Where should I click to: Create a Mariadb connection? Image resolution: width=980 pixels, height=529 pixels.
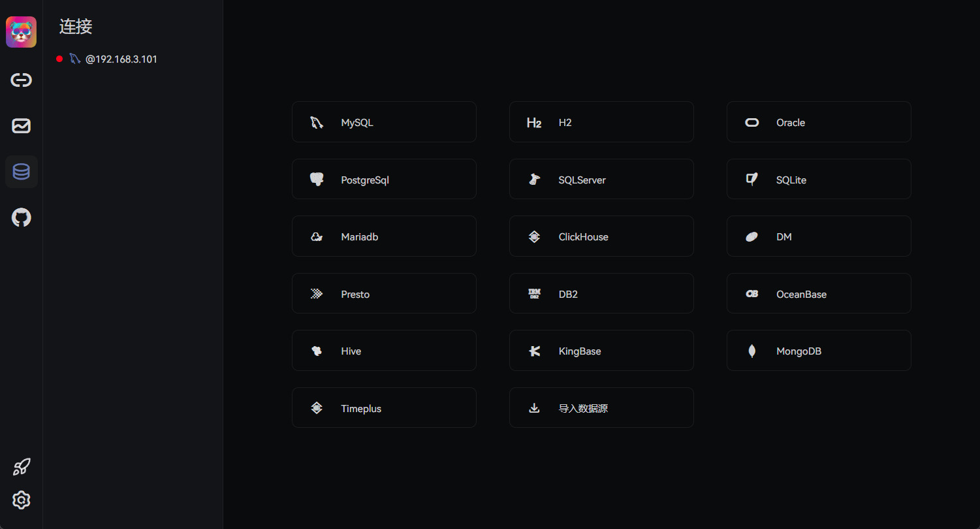point(383,236)
